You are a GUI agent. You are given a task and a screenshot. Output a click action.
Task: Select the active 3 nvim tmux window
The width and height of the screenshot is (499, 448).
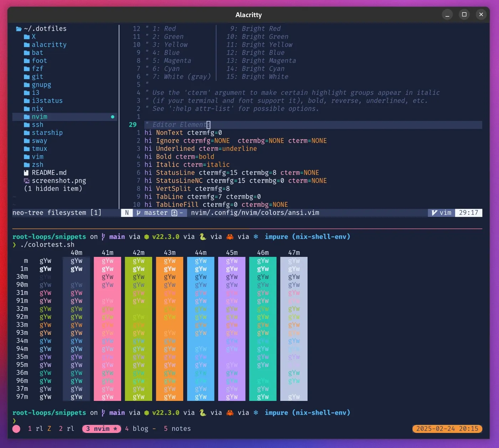point(102,429)
